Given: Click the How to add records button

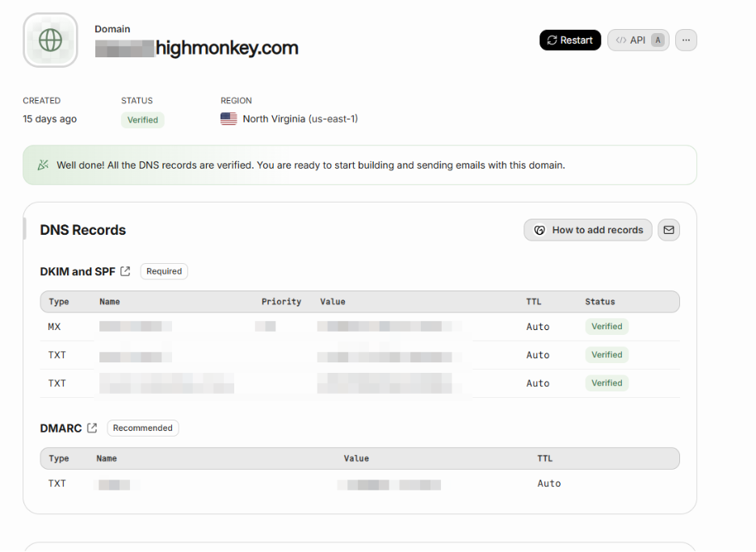Looking at the screenshot, I should pos(587,230).
